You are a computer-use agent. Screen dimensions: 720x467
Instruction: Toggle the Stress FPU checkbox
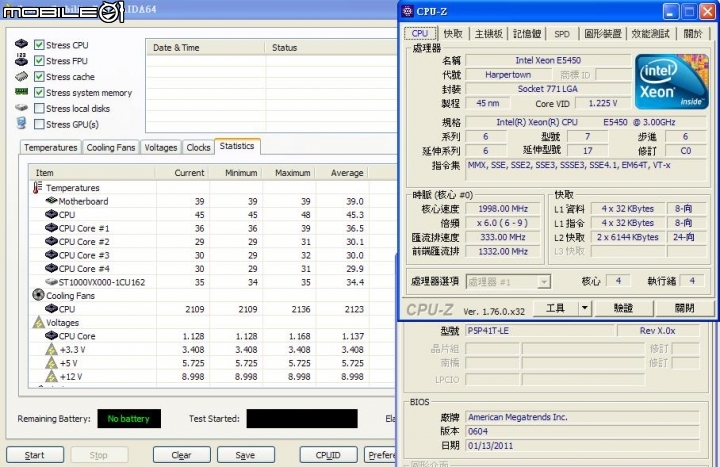(x=39, y=61)
